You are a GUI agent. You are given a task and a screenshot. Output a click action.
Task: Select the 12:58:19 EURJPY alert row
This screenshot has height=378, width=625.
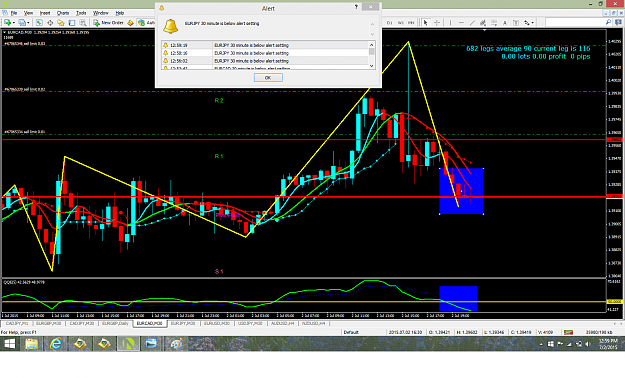(265, 45)
